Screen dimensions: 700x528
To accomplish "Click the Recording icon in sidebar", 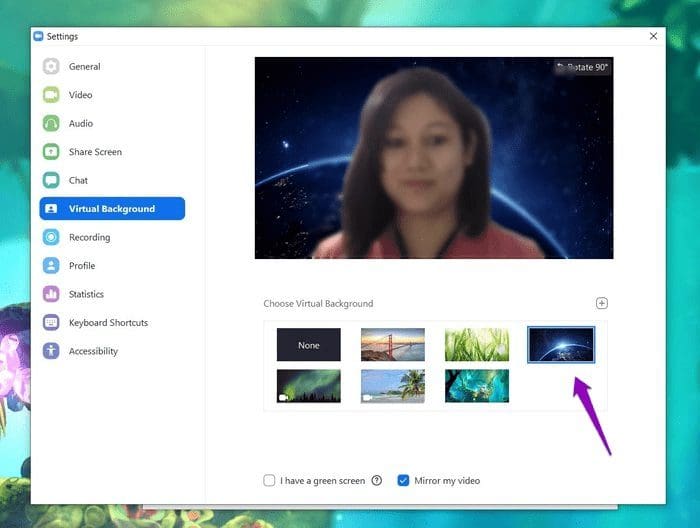I will (51, 237).
